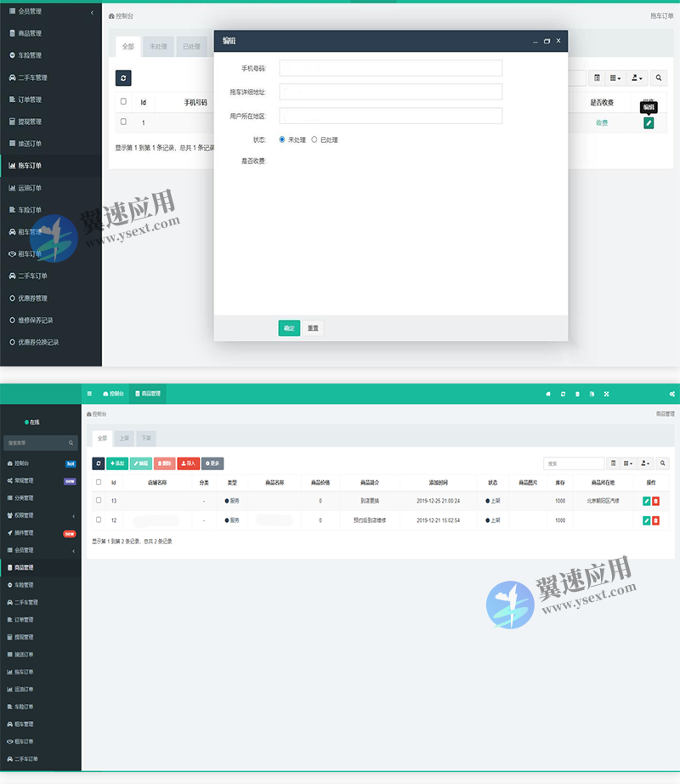Click the 确定 button in the edit dialog

288,327
